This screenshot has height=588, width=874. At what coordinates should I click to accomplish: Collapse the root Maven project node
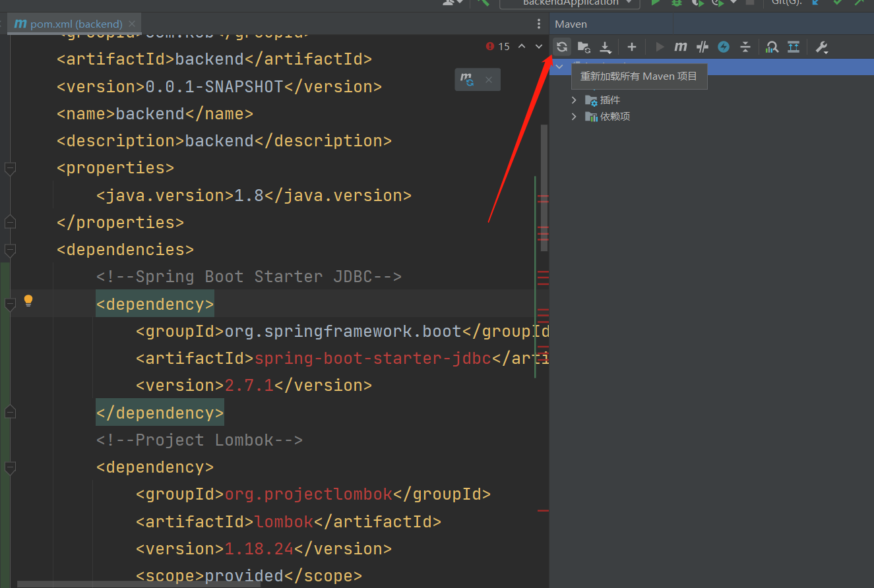tap(559, 66)
